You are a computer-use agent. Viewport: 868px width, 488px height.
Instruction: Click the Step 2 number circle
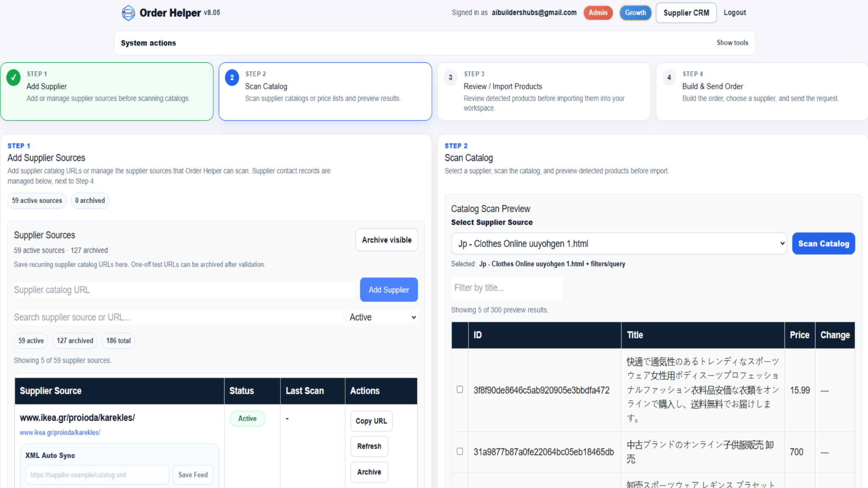232,78
